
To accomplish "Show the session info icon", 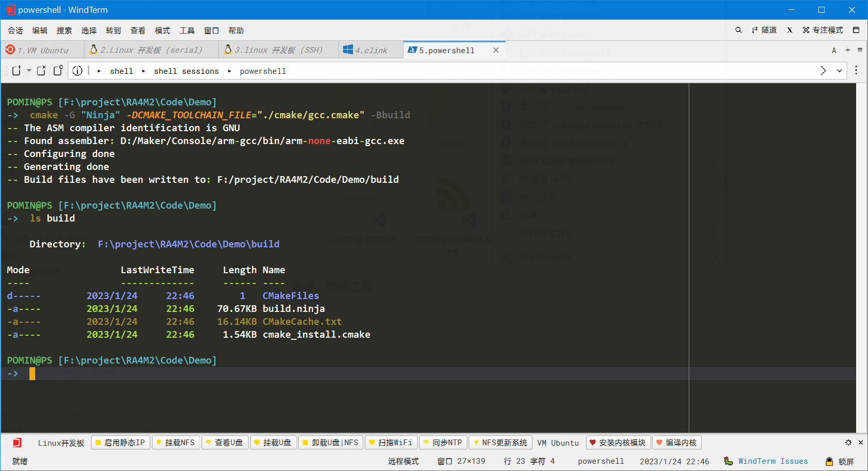I will 78,71.
